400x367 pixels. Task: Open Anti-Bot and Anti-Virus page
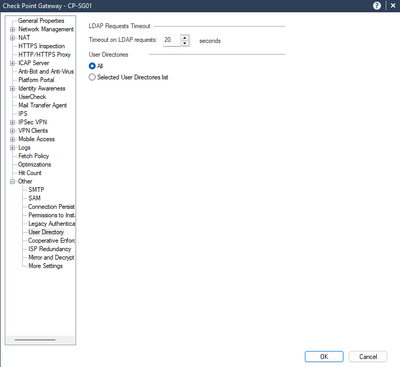[46, 71]
